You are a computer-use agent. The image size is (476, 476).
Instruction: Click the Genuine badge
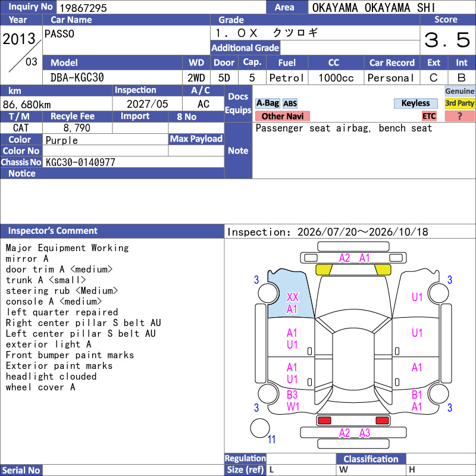click(459, 91)
